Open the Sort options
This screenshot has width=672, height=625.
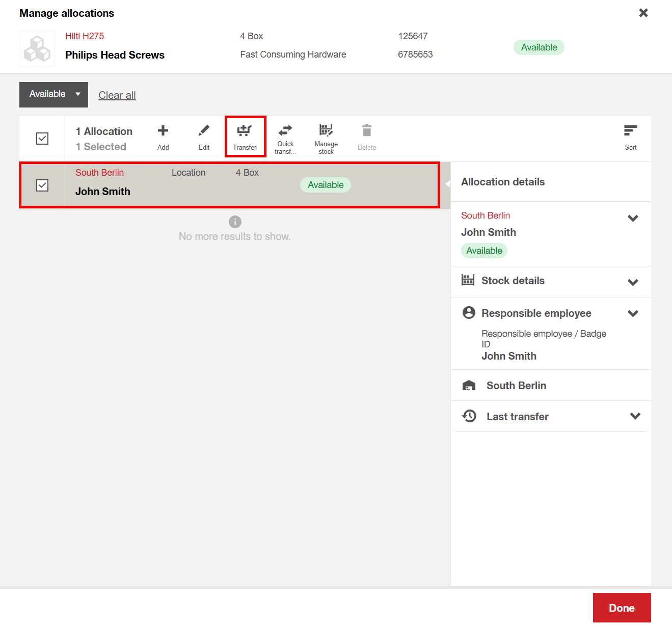click(x=630, y=131)
